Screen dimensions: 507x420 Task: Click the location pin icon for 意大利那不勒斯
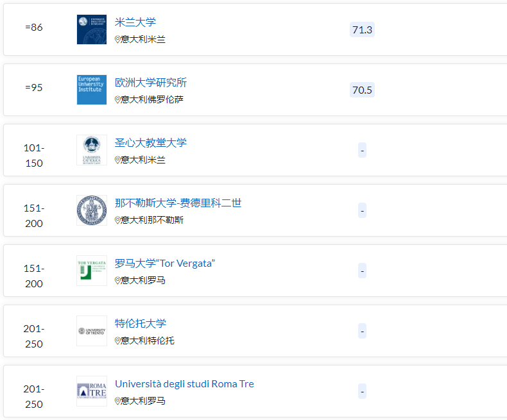117,220
